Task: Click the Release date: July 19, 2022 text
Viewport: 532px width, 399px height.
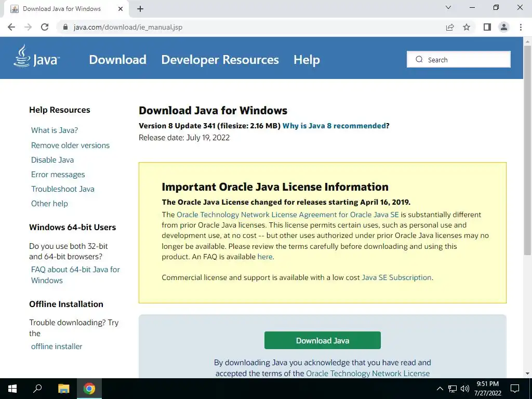Action: click(x=184, y=137)
